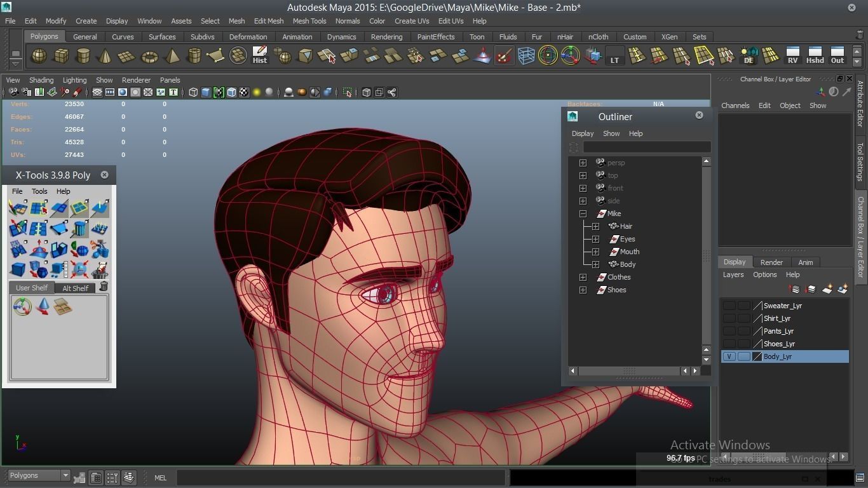Expand the Mouth node in Outliner
The width and height of the screenshot is (868, 488).
(x=595, y=252)
